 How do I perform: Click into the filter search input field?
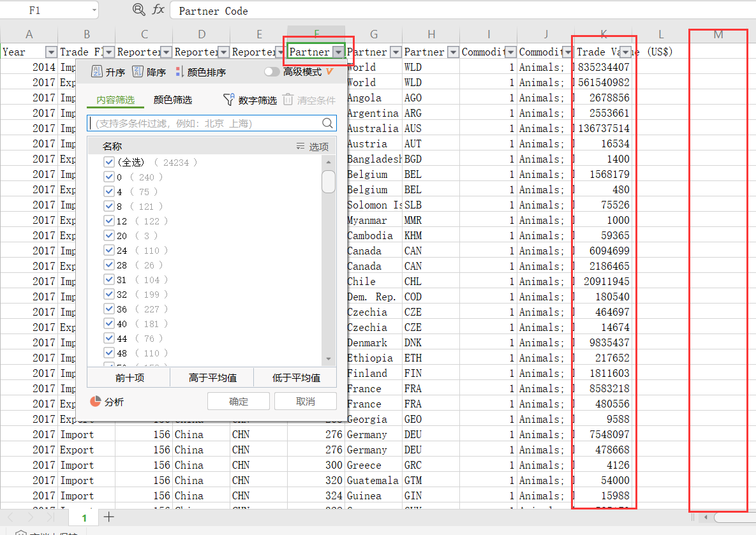pos(204,123)
